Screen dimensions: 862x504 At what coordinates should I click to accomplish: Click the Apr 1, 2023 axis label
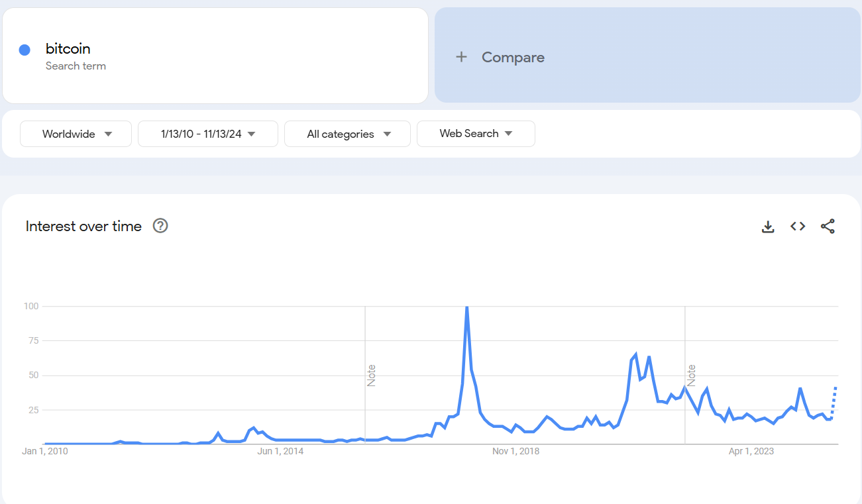pyautogui.click(x=751, y=452)
